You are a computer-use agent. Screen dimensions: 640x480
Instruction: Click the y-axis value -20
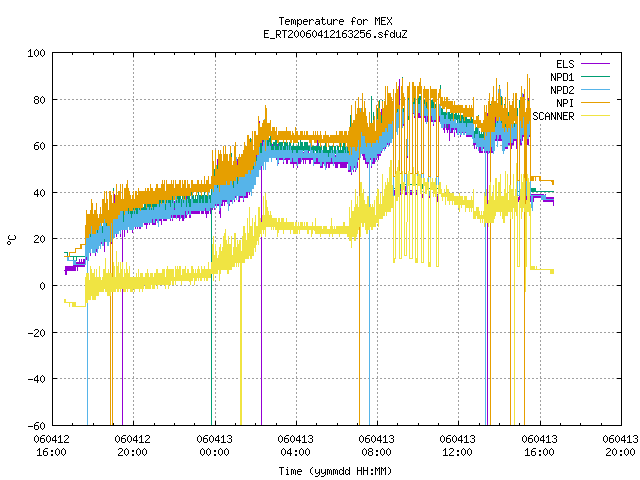36,333
